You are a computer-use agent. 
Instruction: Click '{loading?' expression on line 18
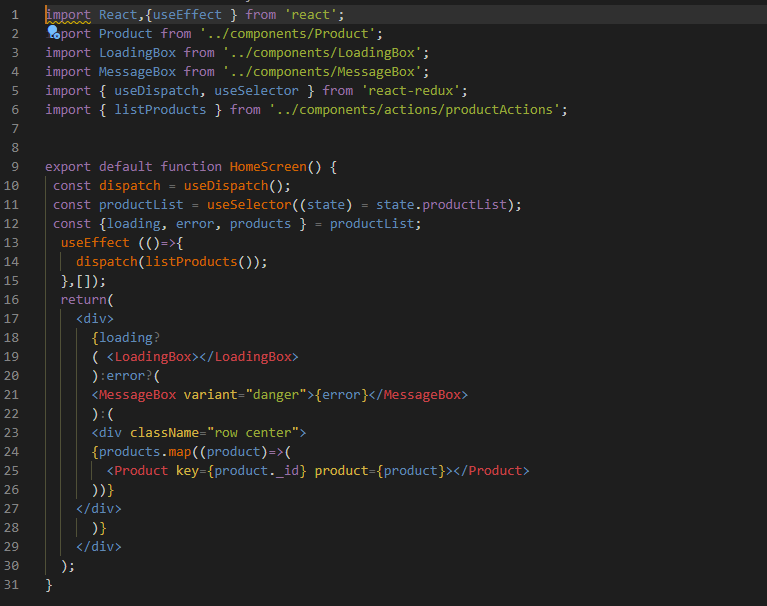(126, 338)
